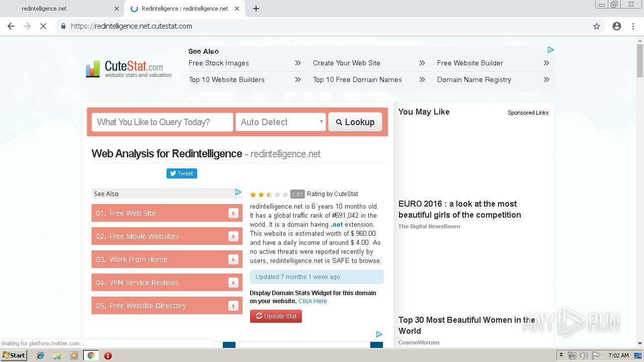Launch Internet Explorer from taskbar
The image size is (644, 362).
pos(40,355)
